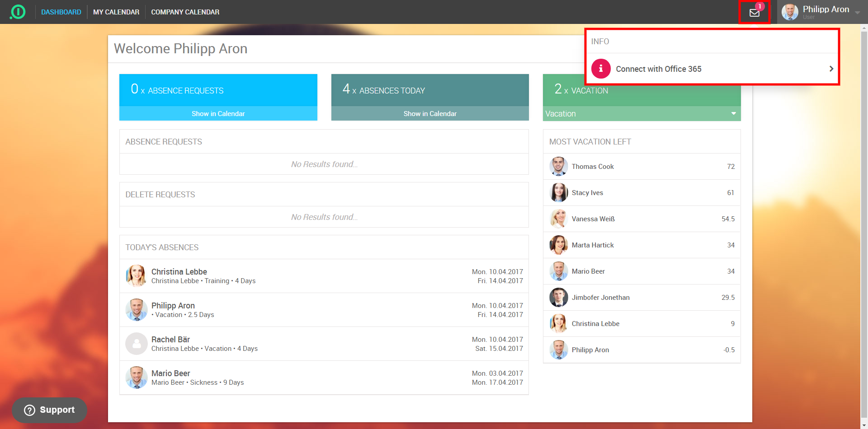The height and width of the screenshot is (429, 868).
Task: Expand the Vacation type dropdown
Action: (733, 114)
